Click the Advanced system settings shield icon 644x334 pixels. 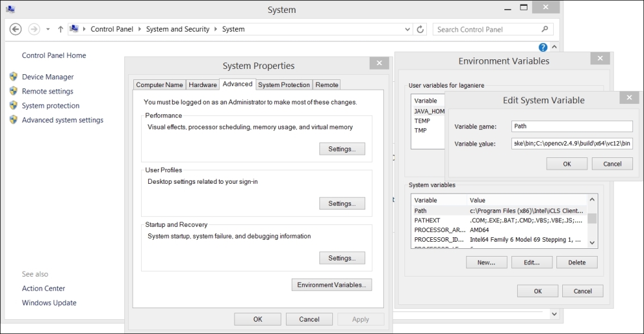pos(14,120)
